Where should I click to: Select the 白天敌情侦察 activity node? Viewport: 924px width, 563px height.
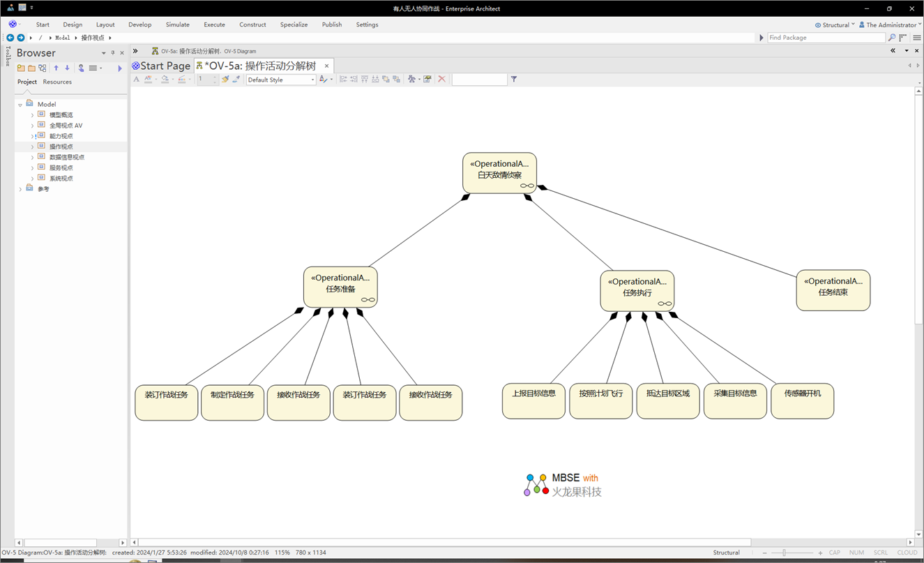(499, 173)
